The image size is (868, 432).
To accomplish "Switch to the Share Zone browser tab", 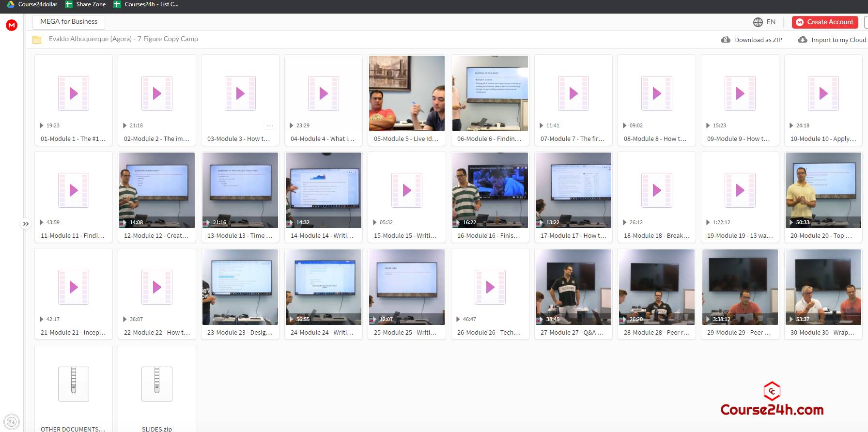I will (x=85, y=4).
